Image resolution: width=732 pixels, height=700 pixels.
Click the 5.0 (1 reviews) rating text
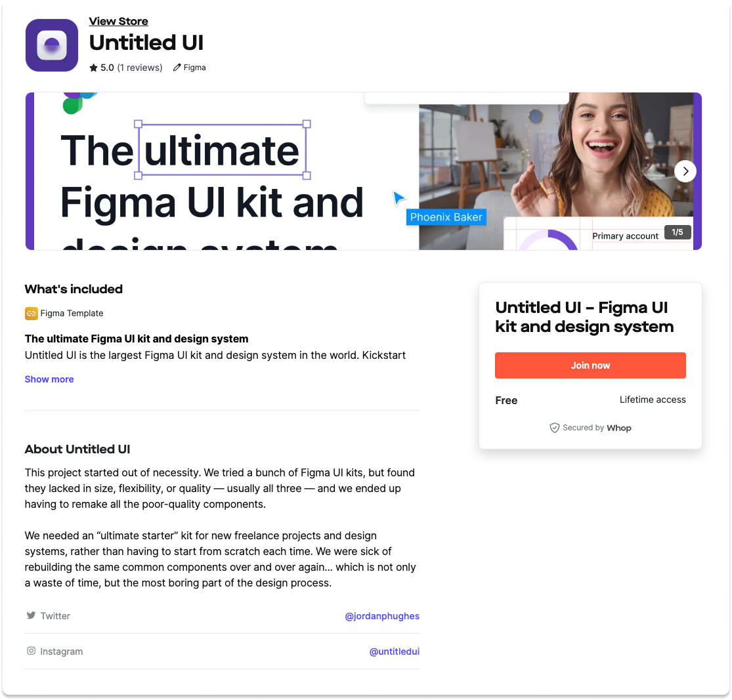click(132, 68)
